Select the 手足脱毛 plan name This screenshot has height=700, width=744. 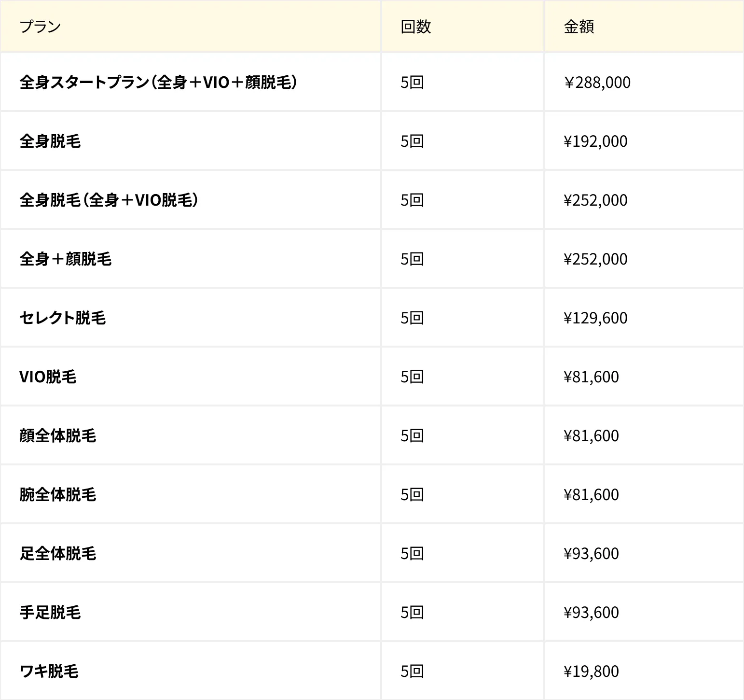pyautogui.click(x=50, y=613)
